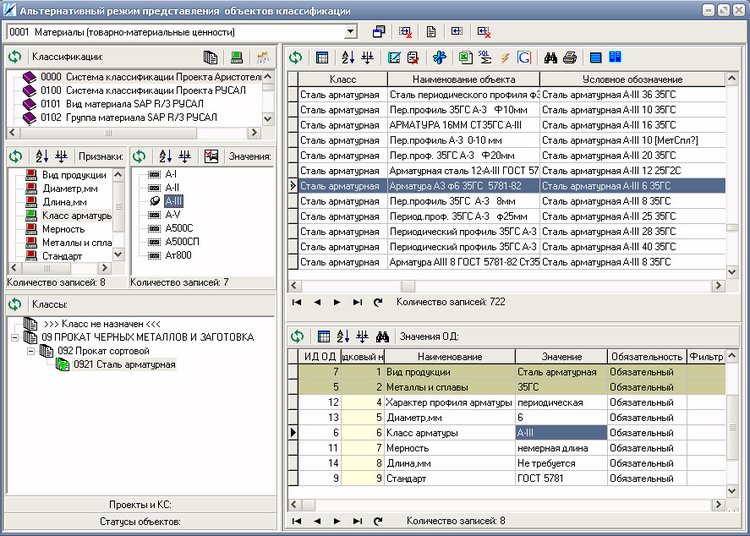Click the cascade windows icon in top toolbar
This screenshot has width=750, height=536.
coord(379,33)
